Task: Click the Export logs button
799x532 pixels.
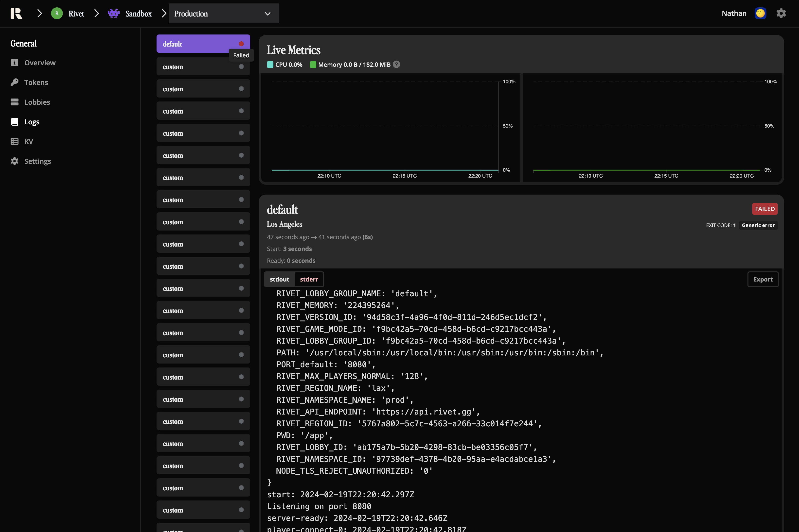Action: (763, 279)
